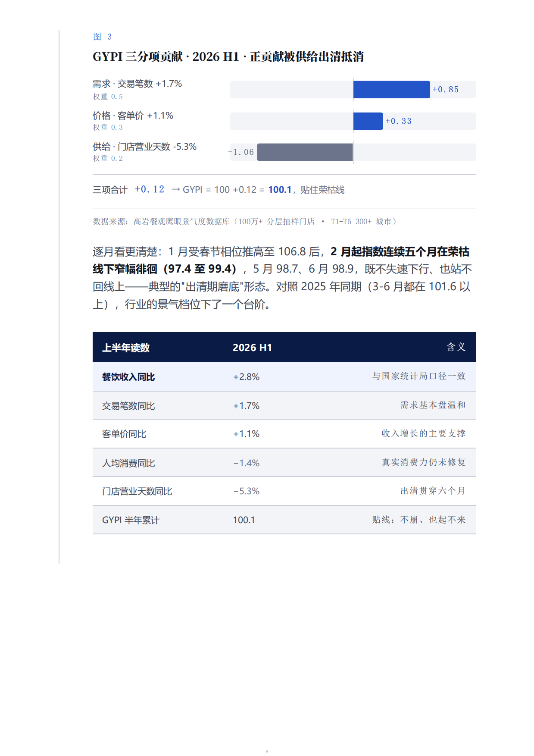534x756 pixels.
Task: Click the '权重 0.5' weight text
Action: coord(108,97)
